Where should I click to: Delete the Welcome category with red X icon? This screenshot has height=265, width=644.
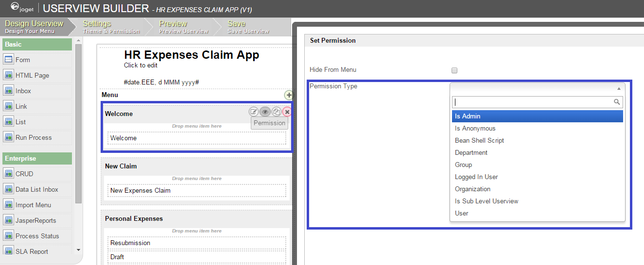pos(287,112)
